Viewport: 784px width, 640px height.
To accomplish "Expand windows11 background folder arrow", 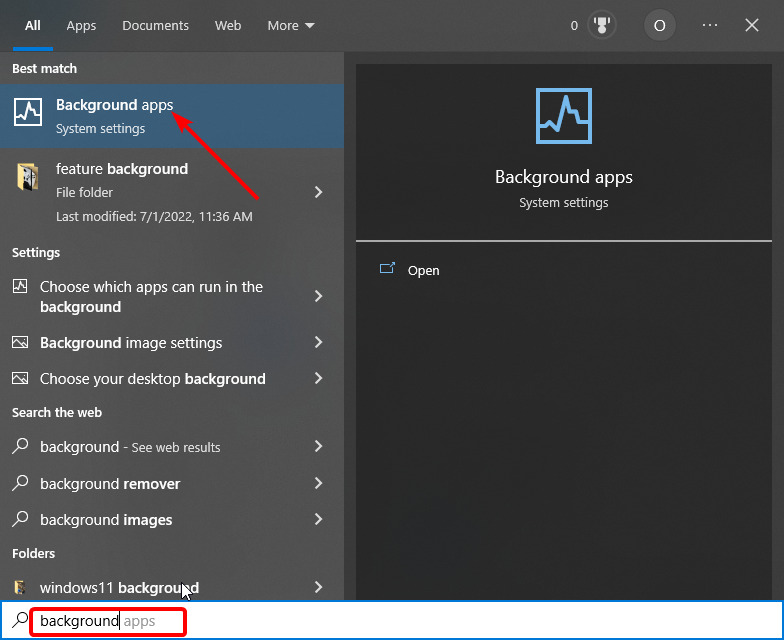I will click(318, 587).
